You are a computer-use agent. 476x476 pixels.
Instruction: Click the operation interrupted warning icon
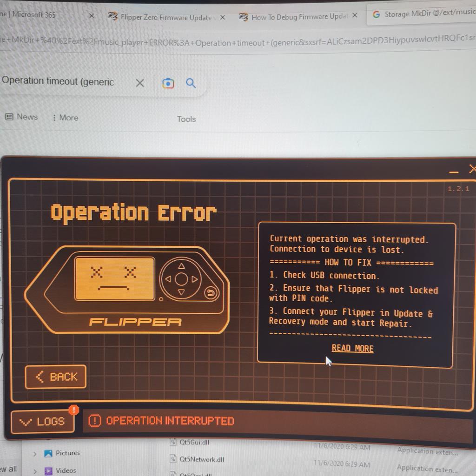(x=94, y=421)
